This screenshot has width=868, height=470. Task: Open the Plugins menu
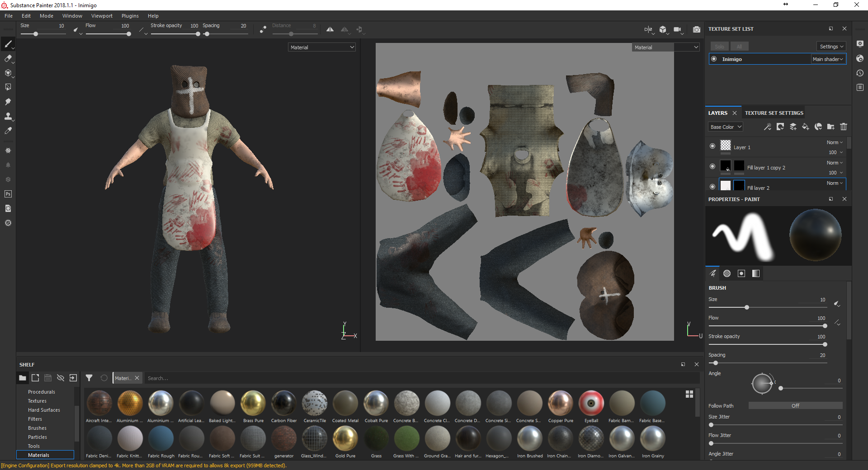tap(130, 16)
